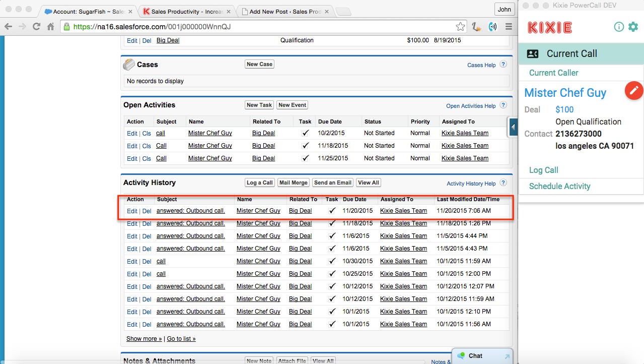Delete the 11/20/2015 activity history entry
This screenshot has width=644, height=364.
(147, 211)
